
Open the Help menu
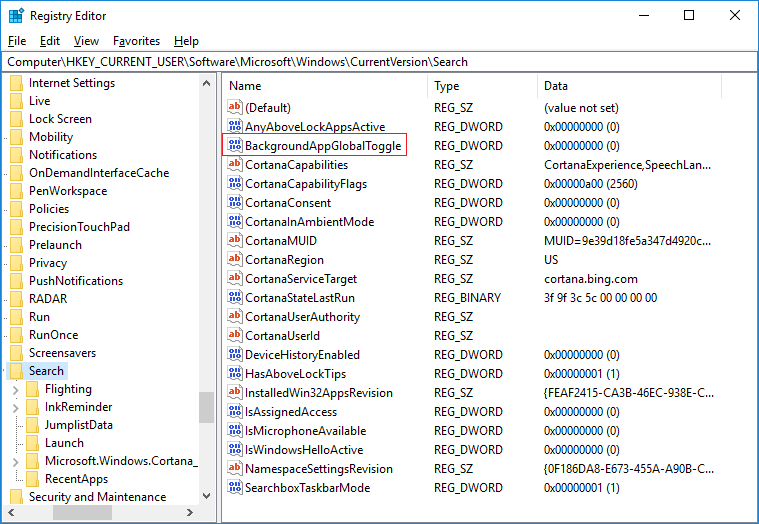186,41
